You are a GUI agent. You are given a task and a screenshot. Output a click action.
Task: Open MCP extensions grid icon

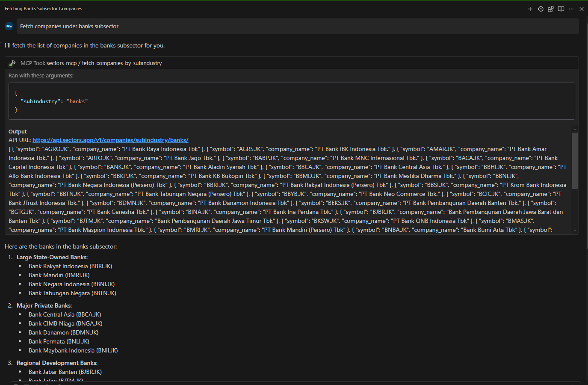coord(551,9)
